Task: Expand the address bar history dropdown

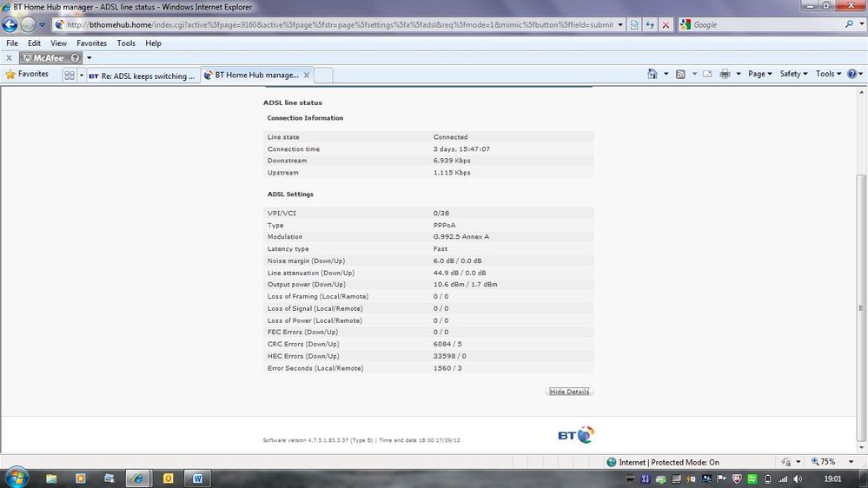Action: tap(620, 24)
